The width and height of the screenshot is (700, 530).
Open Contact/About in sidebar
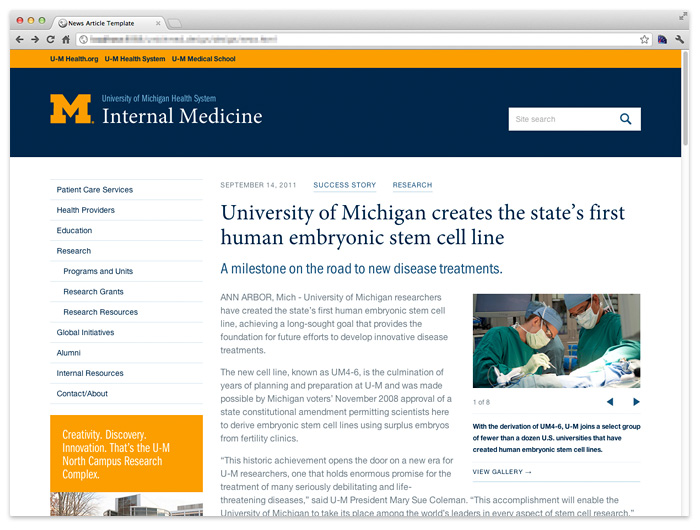pos(126,394)
